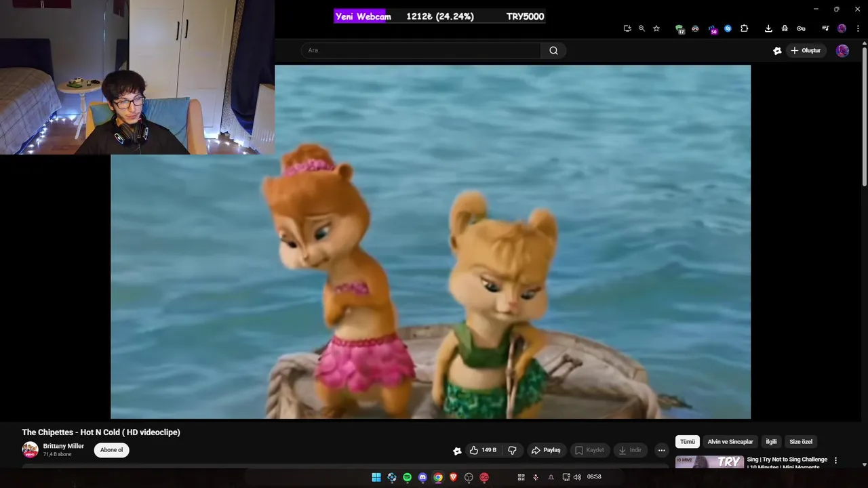Click the Kaydet save button
The width and height of the screenshot is (868, 488).
[589, 450]
